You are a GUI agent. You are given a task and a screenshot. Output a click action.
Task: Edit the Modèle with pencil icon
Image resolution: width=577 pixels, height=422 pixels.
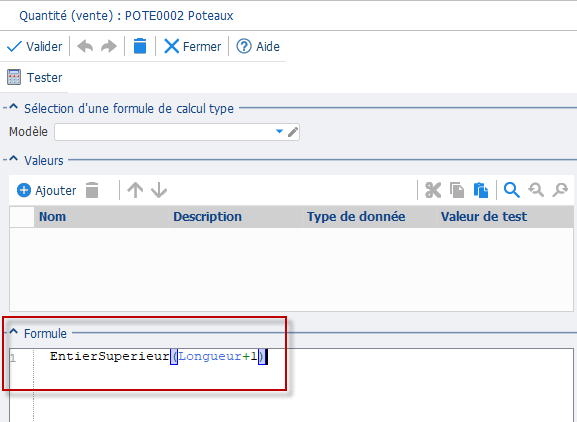tap(293, 132)
